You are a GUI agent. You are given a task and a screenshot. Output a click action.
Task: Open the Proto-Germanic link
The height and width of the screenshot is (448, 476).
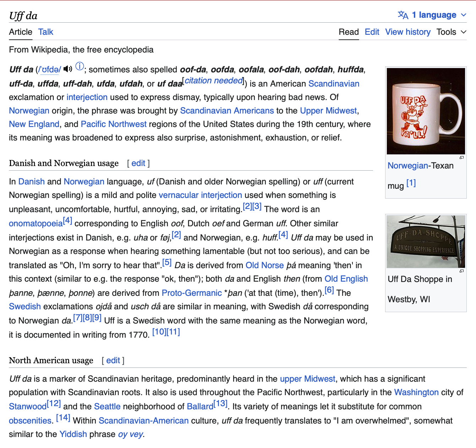191,293
